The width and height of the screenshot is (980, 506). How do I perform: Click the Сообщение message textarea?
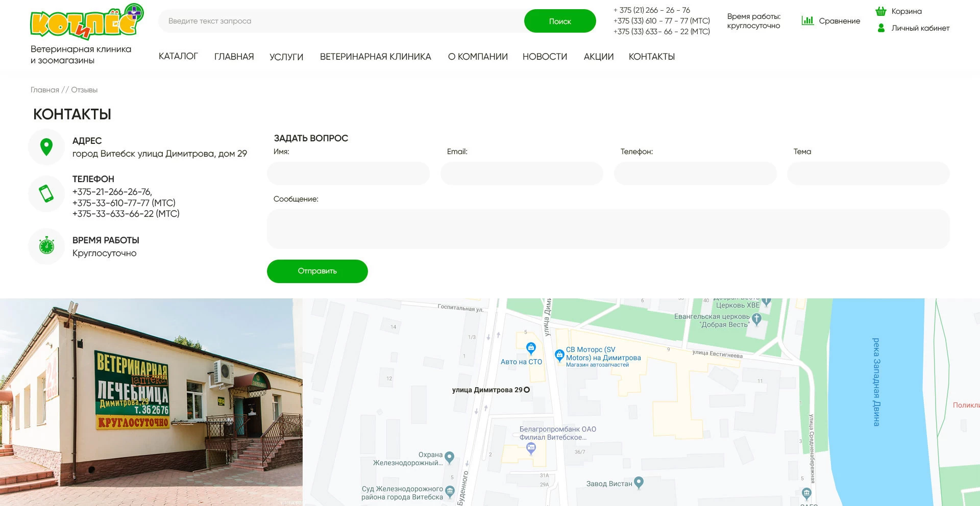608,229
